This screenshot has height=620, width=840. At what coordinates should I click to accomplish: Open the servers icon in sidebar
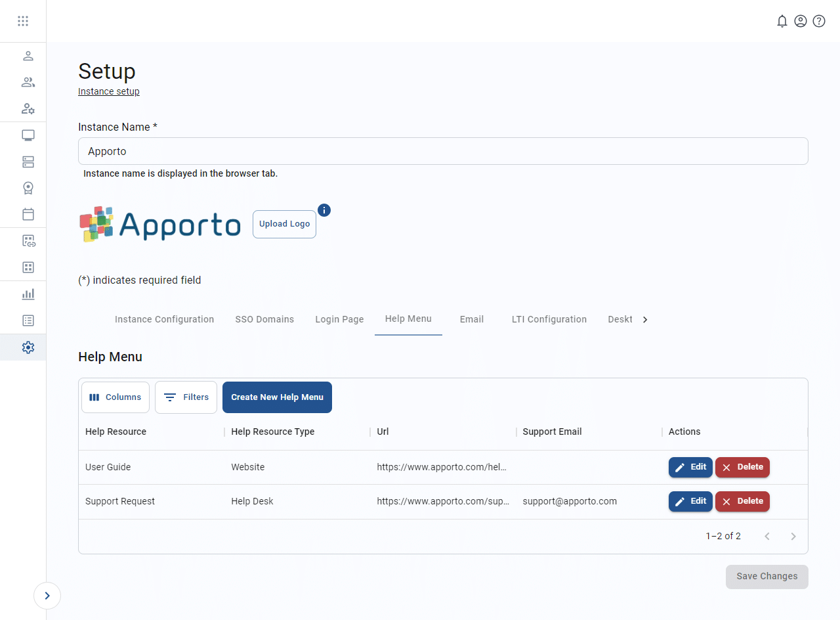(x=28, y=162)
